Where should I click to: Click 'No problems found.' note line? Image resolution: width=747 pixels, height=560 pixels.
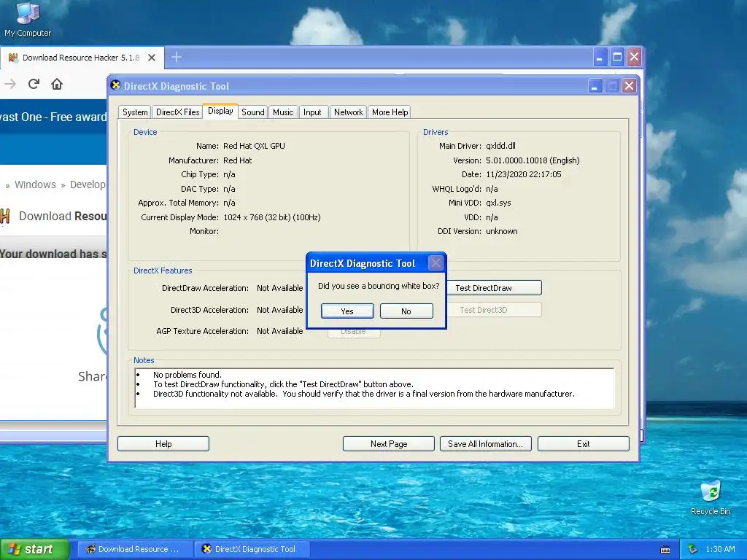tap(187, 375)
